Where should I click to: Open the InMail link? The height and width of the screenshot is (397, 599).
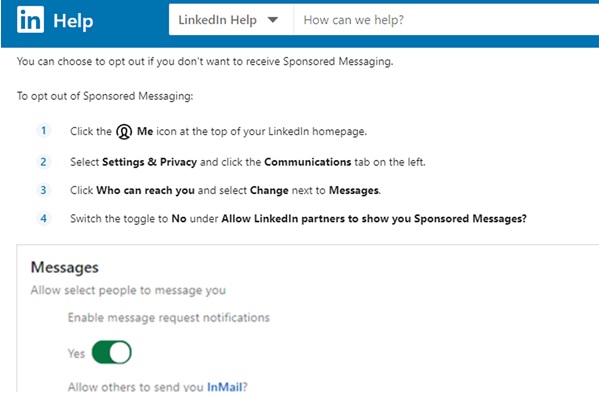[225, 387]
